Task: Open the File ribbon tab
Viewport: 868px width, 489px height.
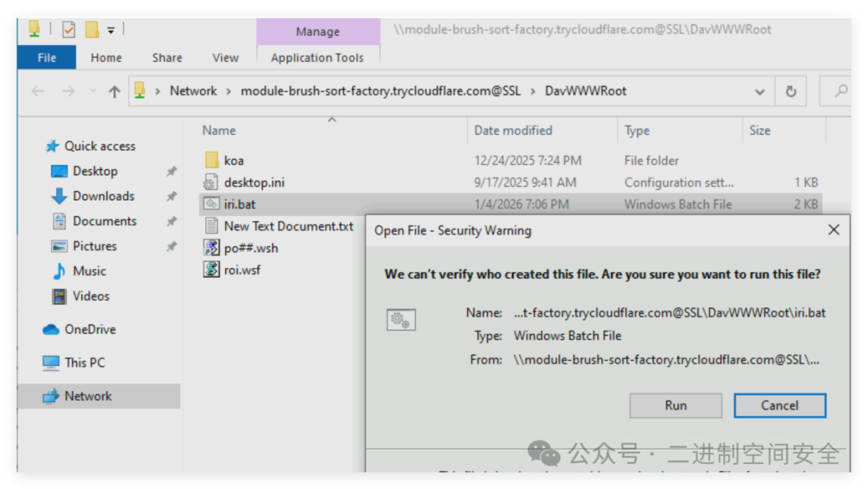Action: pyautogui.click(x=47, y=58)
